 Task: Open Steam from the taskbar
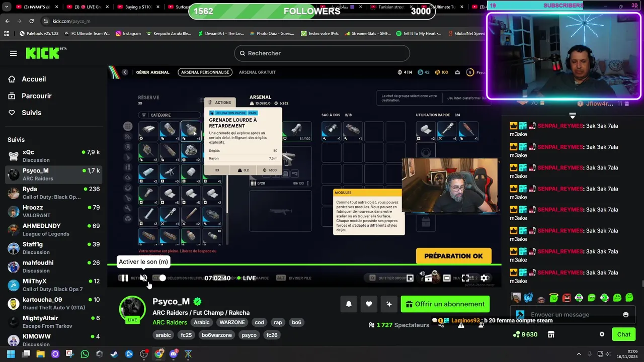(x=114, y=354)
